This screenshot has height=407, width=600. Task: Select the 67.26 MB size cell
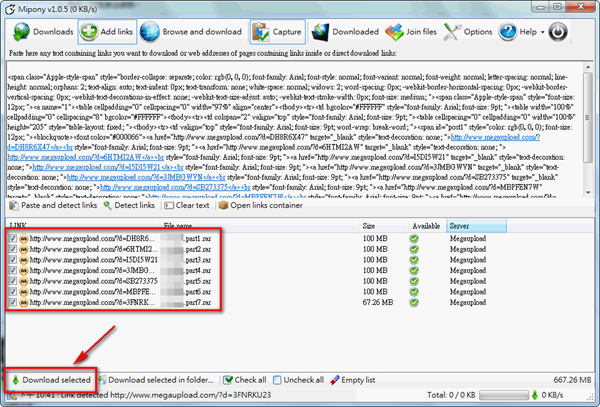[x=378, y=303]
